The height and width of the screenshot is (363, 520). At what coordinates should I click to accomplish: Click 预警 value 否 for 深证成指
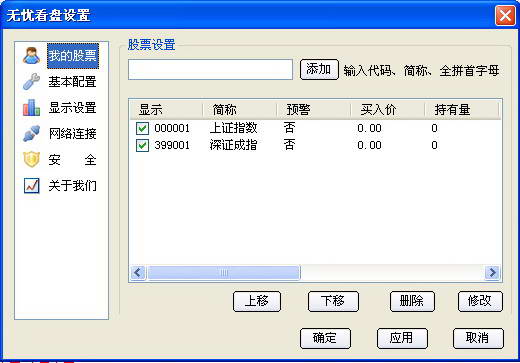[289, 145]
